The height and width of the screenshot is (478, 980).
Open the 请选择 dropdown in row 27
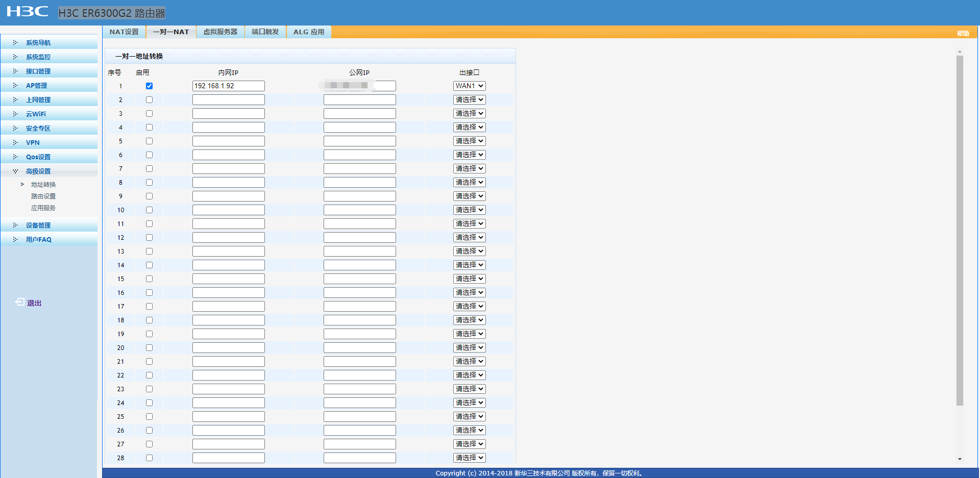click(x=470, y=444)
